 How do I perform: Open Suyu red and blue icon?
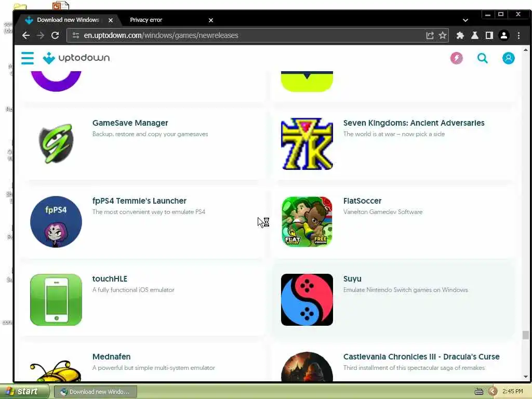(307, 300)
